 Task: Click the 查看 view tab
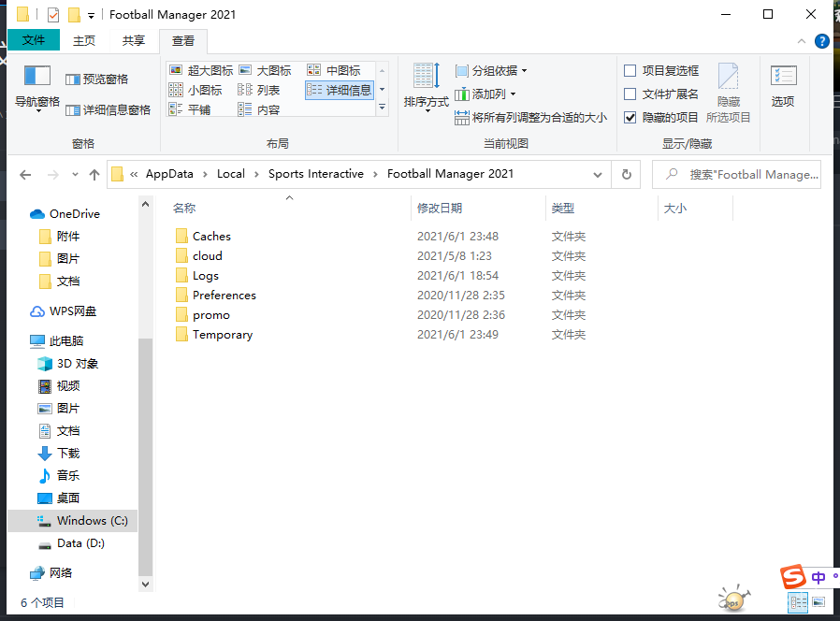(183, 41)
